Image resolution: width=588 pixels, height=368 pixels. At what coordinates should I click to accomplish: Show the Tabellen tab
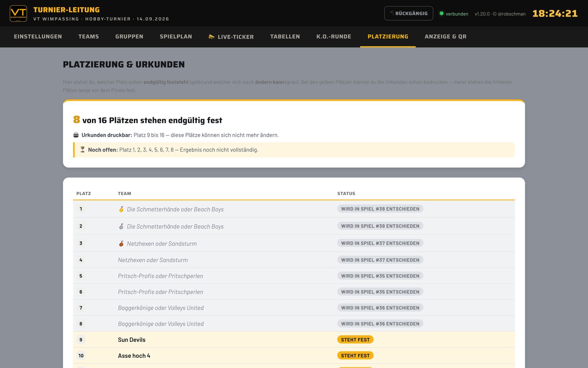tap(285, 36)
